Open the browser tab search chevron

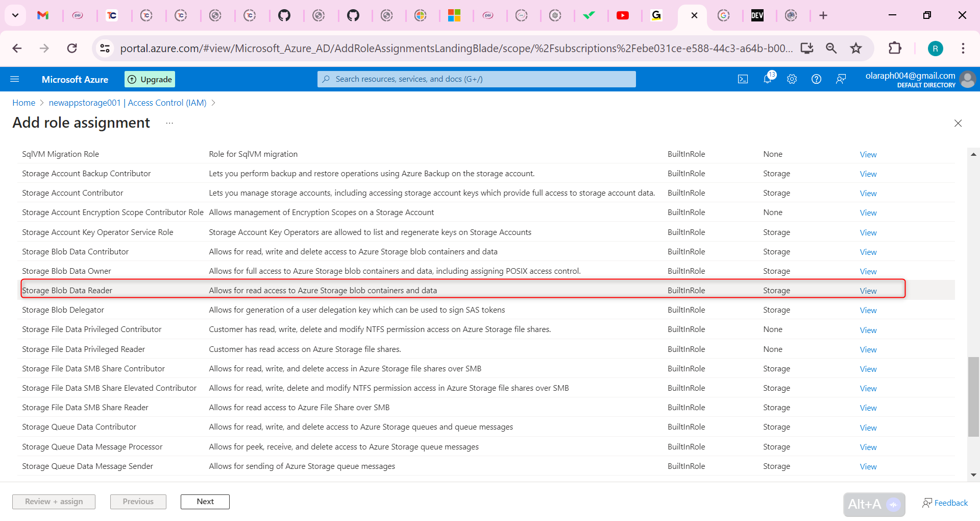[x=15, y=15]
